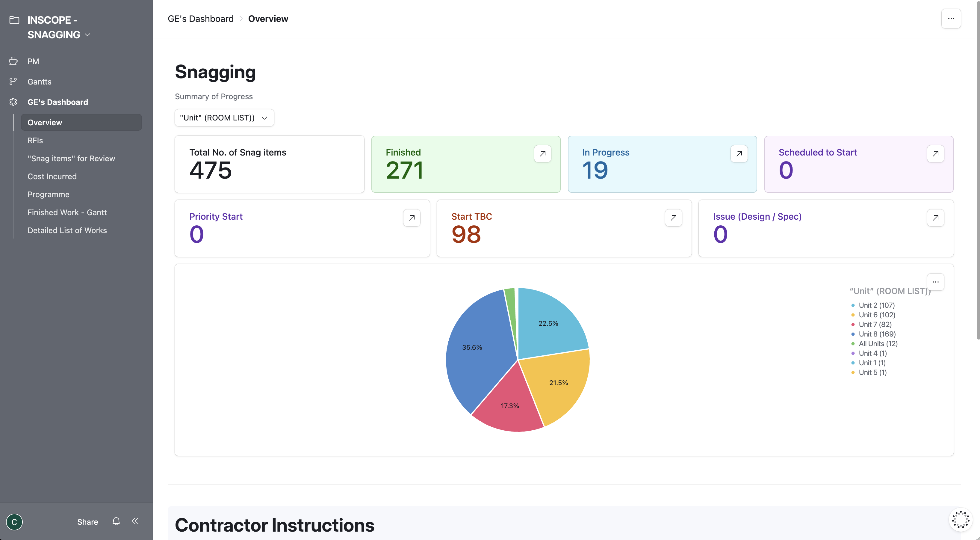Select GE's Dashboard in the sidebar
This screenshot has width=980, height=540.
(58, 102)
